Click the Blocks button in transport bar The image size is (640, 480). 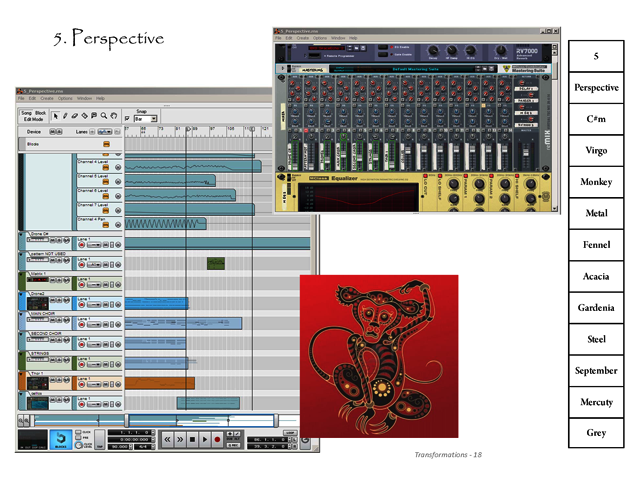[x=60, y=440]
